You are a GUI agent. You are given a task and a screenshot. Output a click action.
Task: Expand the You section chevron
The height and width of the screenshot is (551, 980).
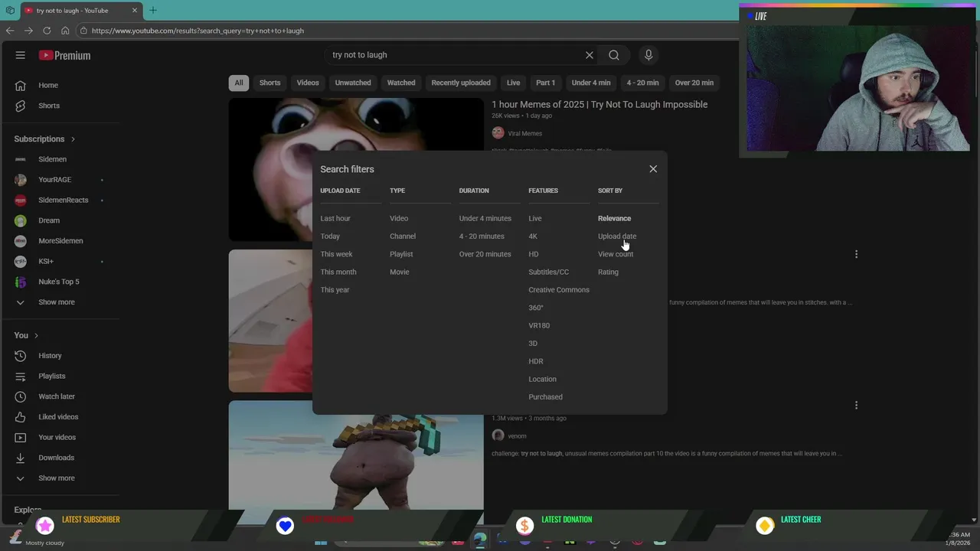tap(36, 335)
